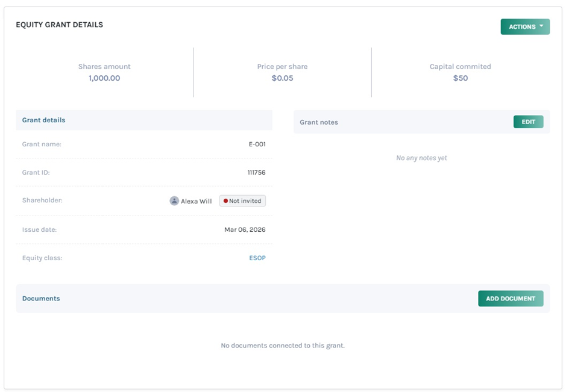Click the Shares amount value 1,000.00
Image resolution: width=566 pixels, height=392 pixels.
click(x=104, y=78)
